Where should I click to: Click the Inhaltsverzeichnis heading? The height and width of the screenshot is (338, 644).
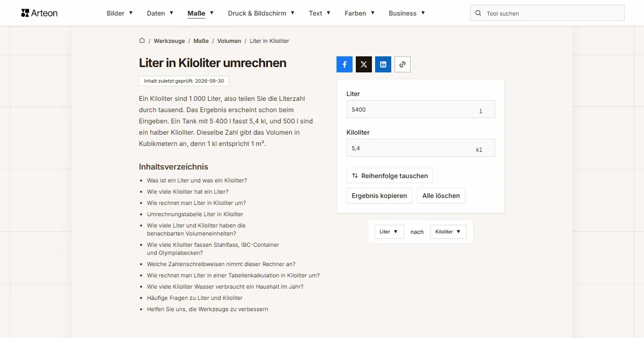click(173, 167)
